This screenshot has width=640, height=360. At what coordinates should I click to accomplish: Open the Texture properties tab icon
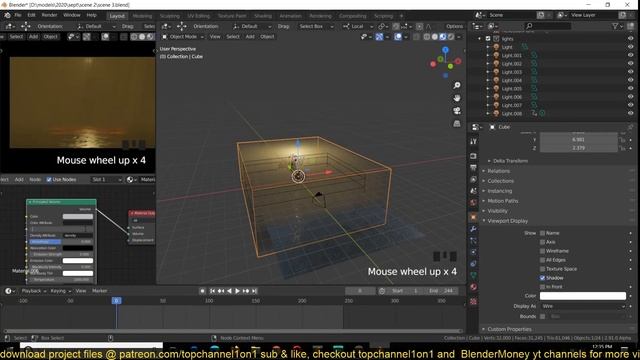coord(473,302)
